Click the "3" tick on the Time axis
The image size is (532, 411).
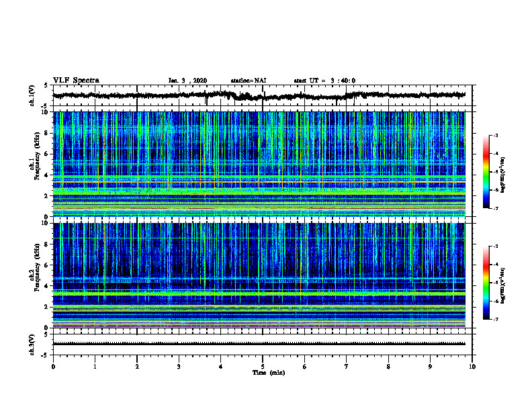coord(179,367)
